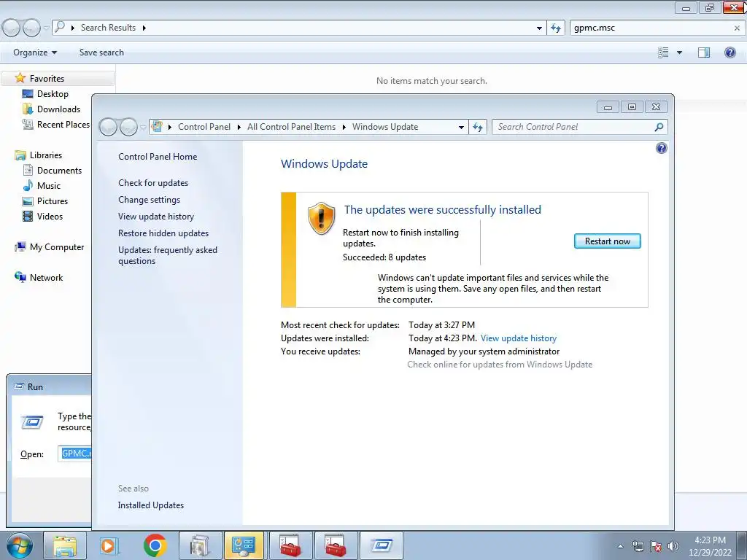
Task: Switch to Run dialog taskbar button
Action: click(x=380, y=545)
